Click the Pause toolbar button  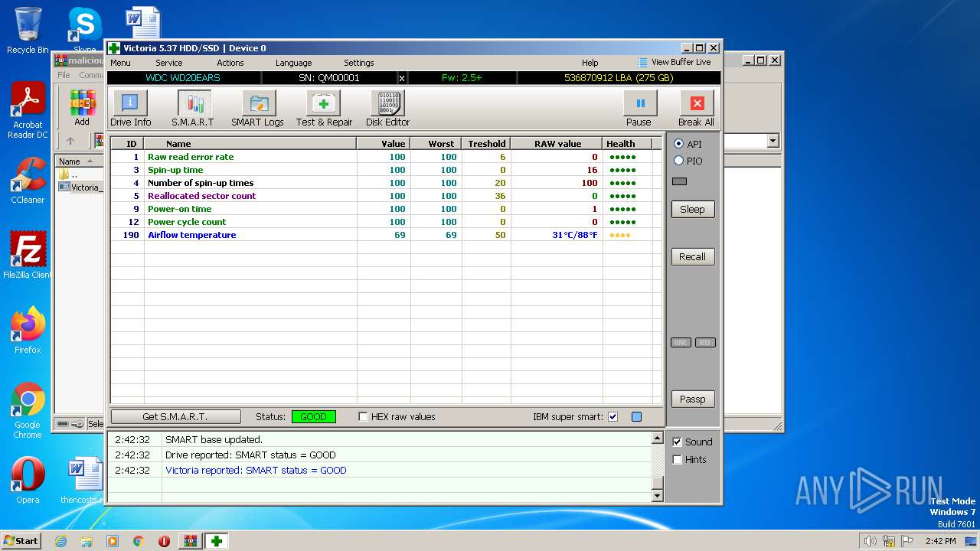tap(639, 108)
